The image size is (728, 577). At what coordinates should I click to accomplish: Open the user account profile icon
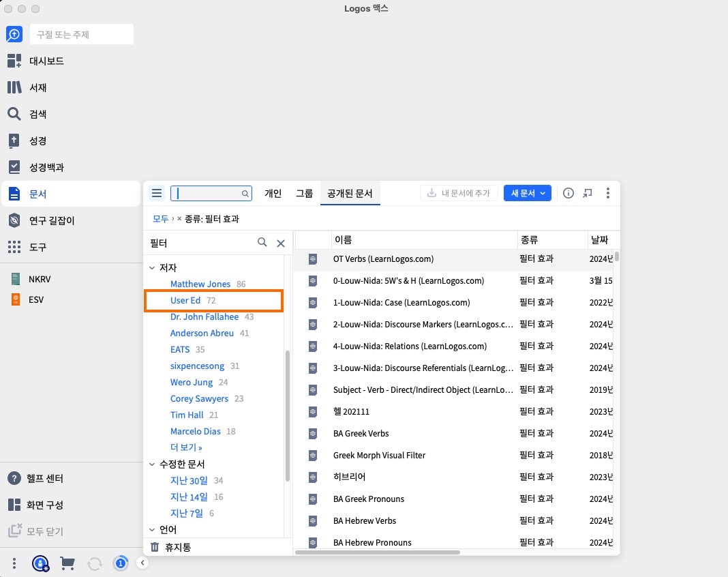pos(41,563)
